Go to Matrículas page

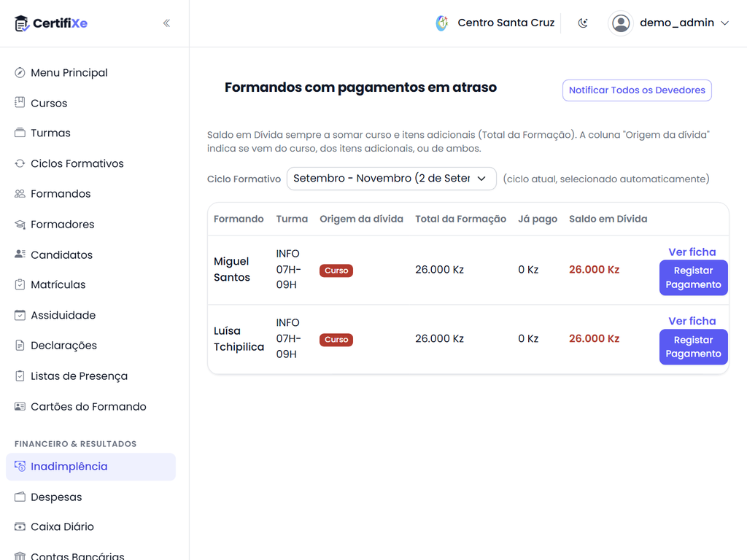click(90, 285)
